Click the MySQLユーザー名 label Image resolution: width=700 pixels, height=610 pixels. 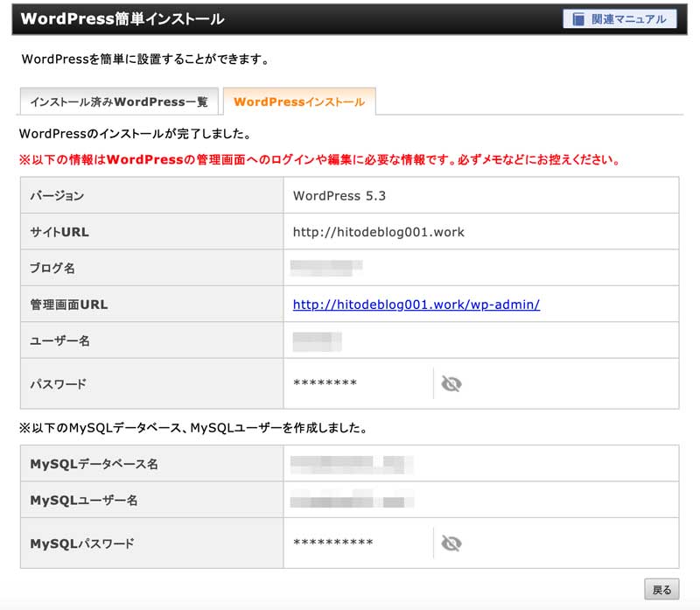(83, 501)
